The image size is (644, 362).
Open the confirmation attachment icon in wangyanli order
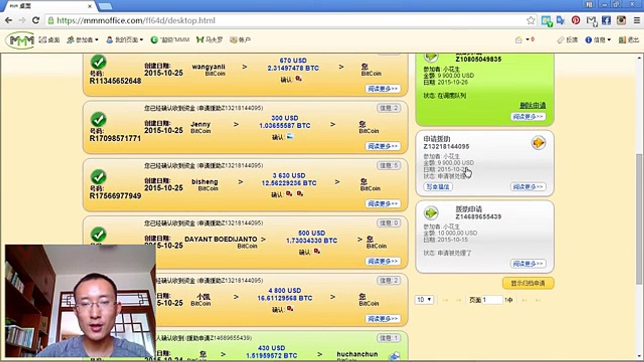tap(298, 78)
